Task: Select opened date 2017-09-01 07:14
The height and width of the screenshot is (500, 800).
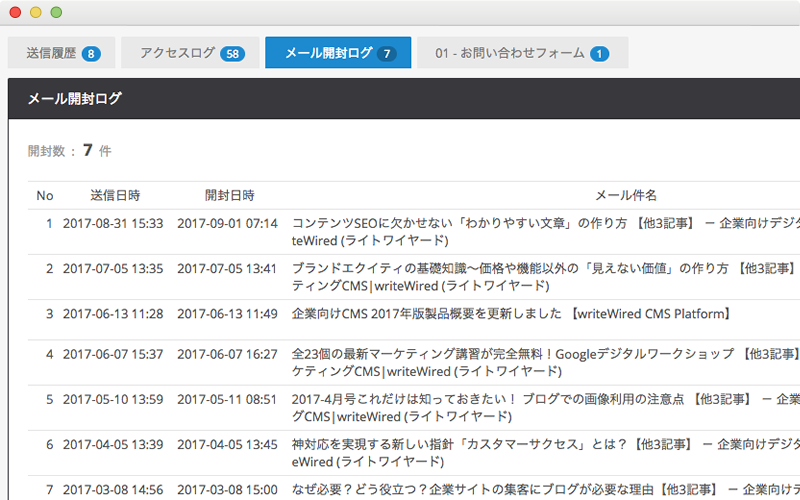Action: point(227,223)
